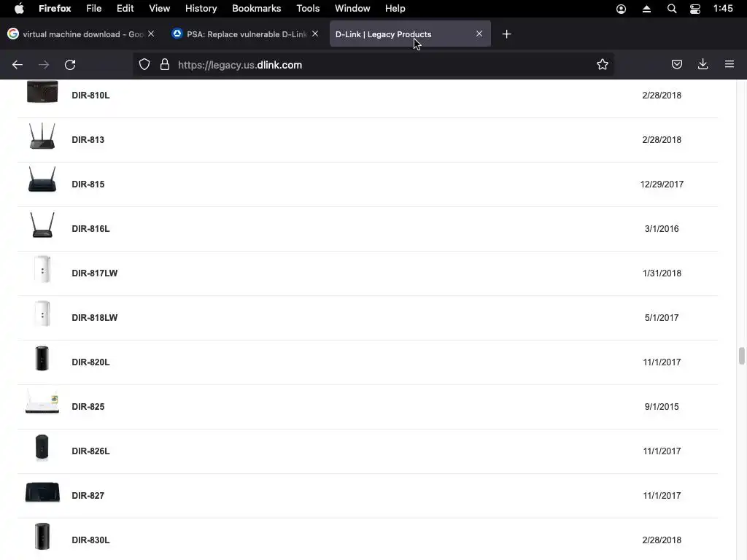The image size is (747, 560).
Task: Open the View menu
Action: click(x=160, y=9)
